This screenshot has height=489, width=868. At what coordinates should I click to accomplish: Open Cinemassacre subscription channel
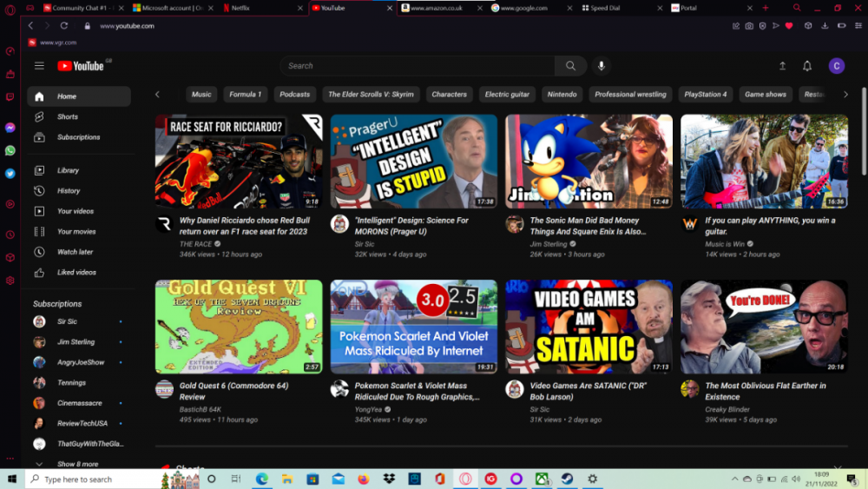point(79,403)
